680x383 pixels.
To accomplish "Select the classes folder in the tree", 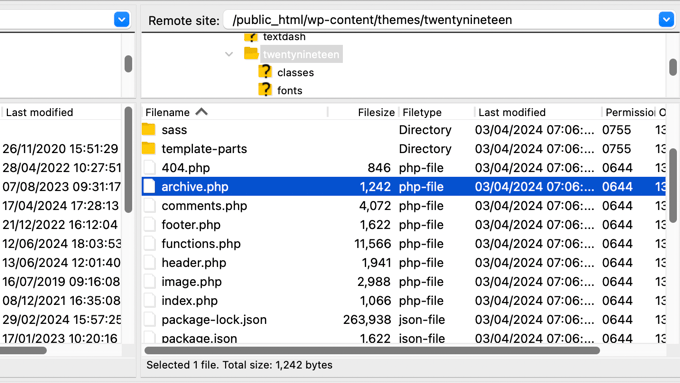I will pyautogui.click(x=295, y=72).
